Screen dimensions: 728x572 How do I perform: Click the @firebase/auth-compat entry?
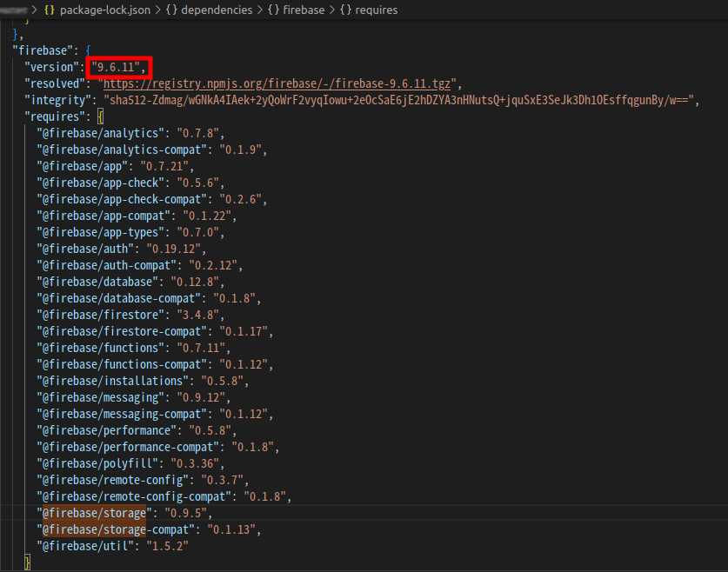coord(140,266)
